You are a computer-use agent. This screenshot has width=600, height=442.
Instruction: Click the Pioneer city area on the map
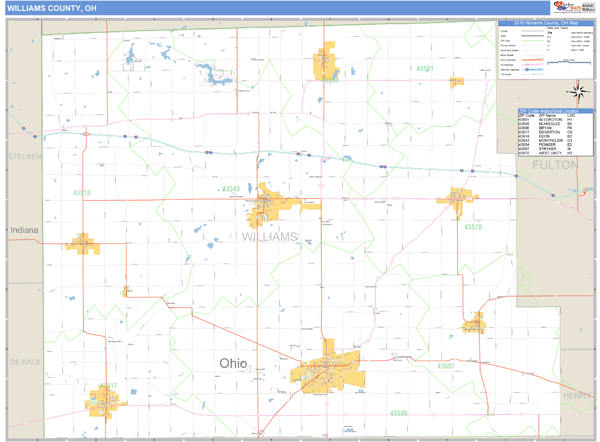[x=326, y=63]
